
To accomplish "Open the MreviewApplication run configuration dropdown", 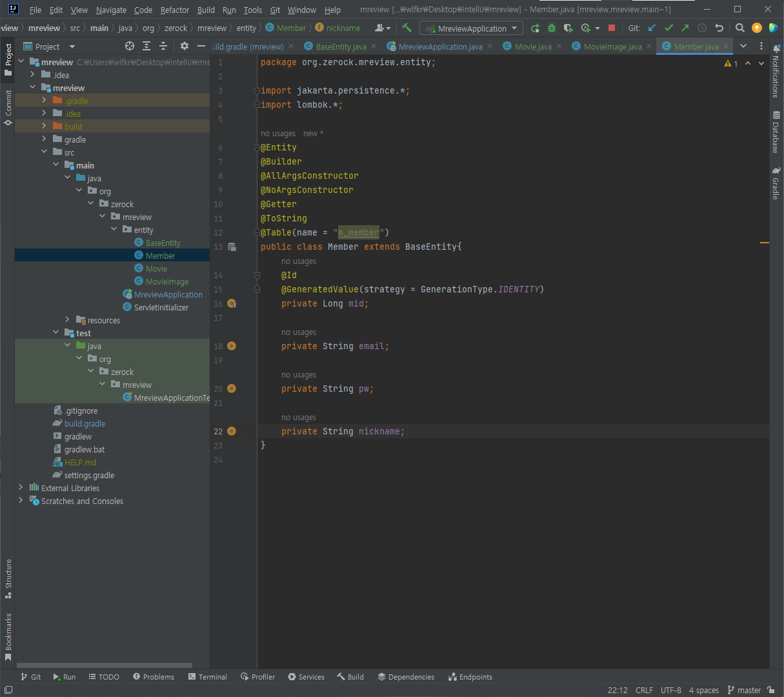I will click(471, 28).
